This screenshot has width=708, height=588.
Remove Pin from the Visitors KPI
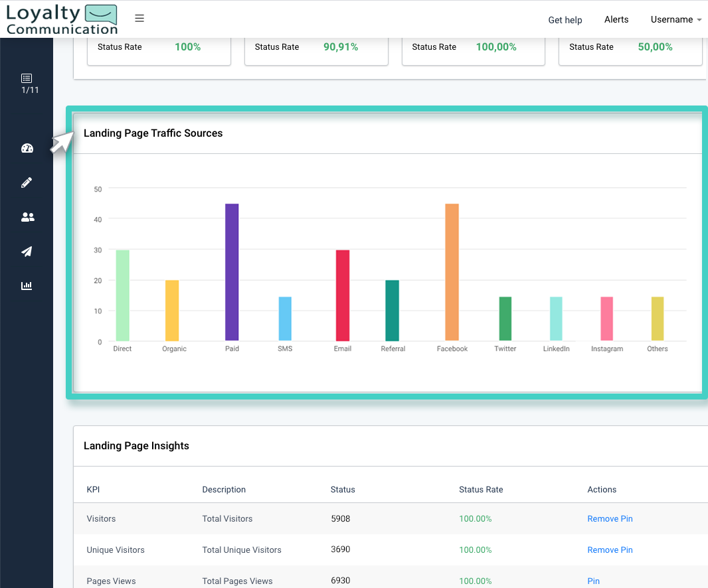(x=610, y=518)
